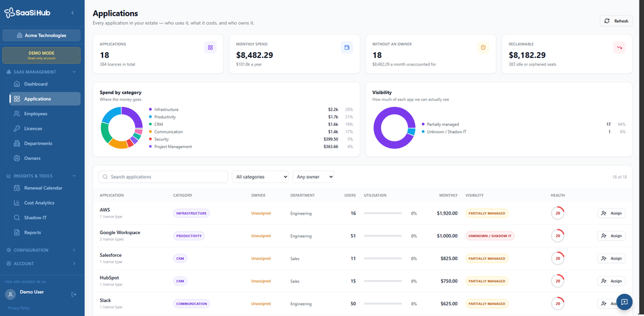Sort by the Monthly column header

pos(448,195)
